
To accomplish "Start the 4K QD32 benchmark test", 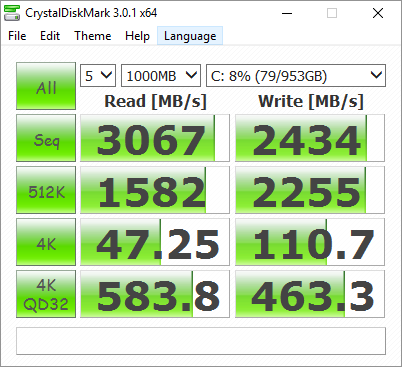I will (x=46, y=294).
